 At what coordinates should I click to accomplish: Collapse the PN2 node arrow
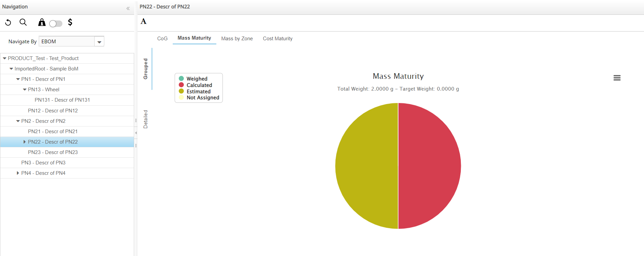point(18,121)
